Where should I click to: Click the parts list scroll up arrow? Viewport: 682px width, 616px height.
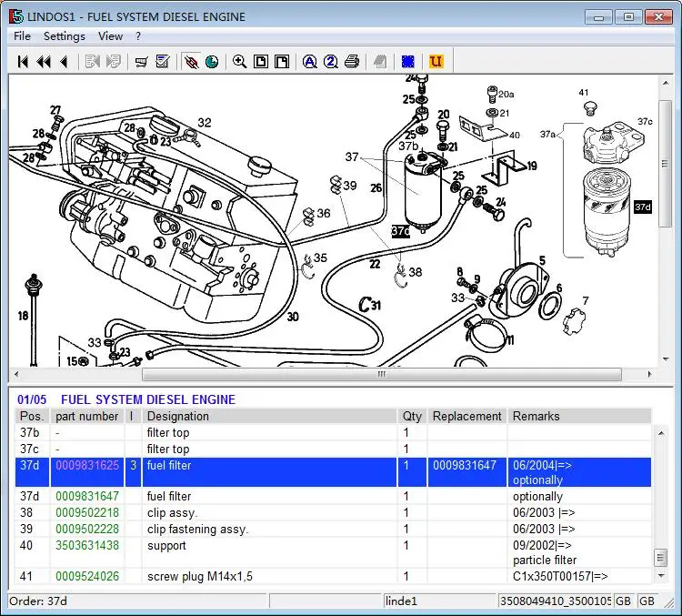[661, 433]
